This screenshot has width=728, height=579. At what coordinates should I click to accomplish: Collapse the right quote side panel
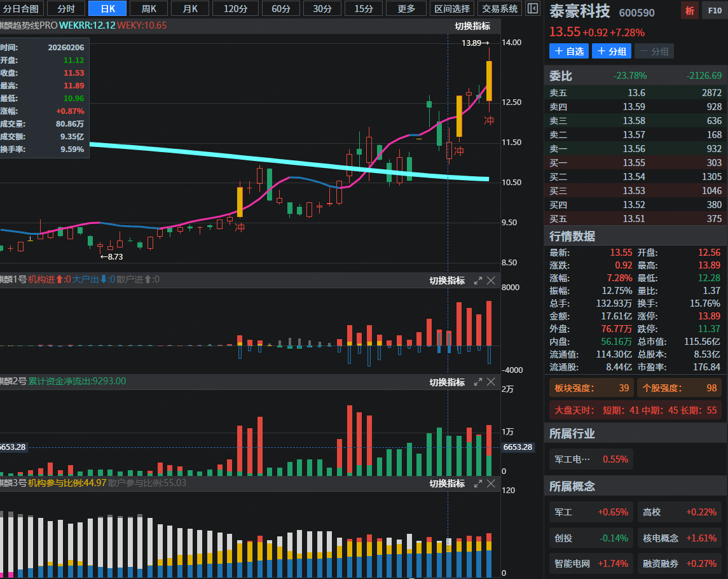pos(533,9)
